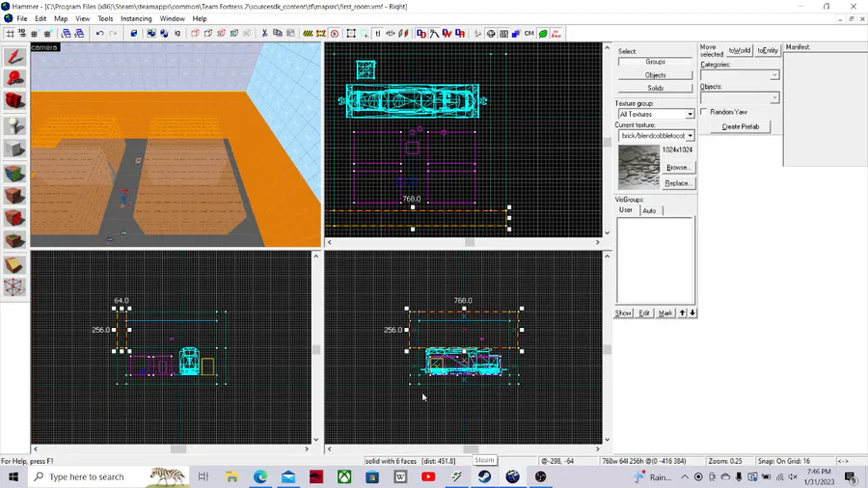Enable the Random Yaw checkbox
The width and height of the screenshot is (868, 488).
click(x=704, y=112)
